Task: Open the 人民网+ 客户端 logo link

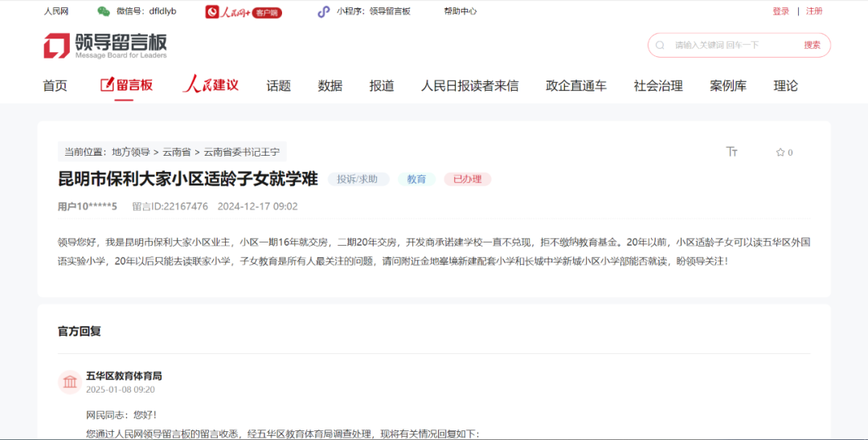Action: pyautogui.click(x=244, y=11)
